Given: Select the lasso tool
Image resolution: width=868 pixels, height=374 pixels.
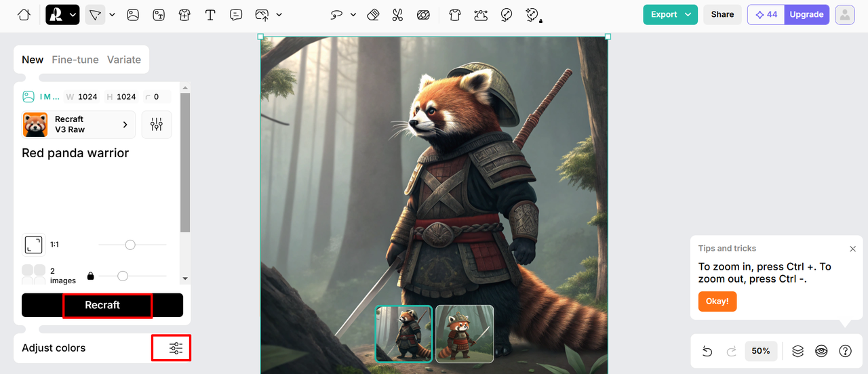Looking at the screenshot, I should pos(336,14).
